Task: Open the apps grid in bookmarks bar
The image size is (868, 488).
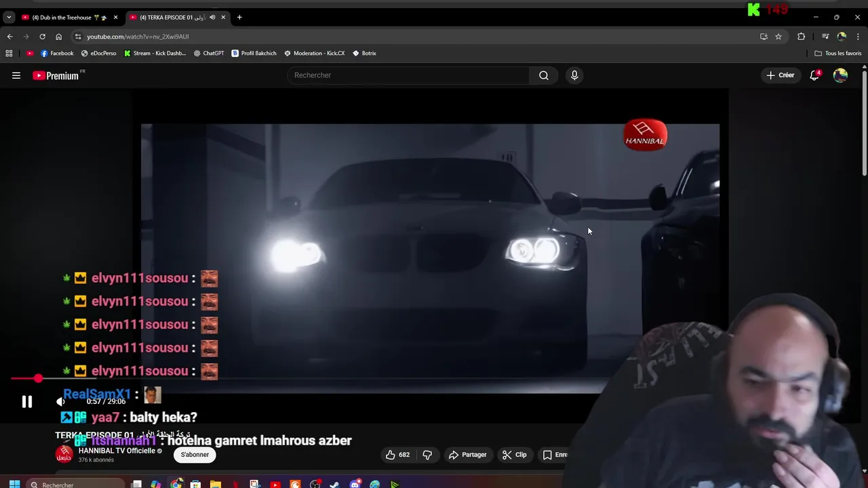Action: pyautogui.click(x=9, y=54)
